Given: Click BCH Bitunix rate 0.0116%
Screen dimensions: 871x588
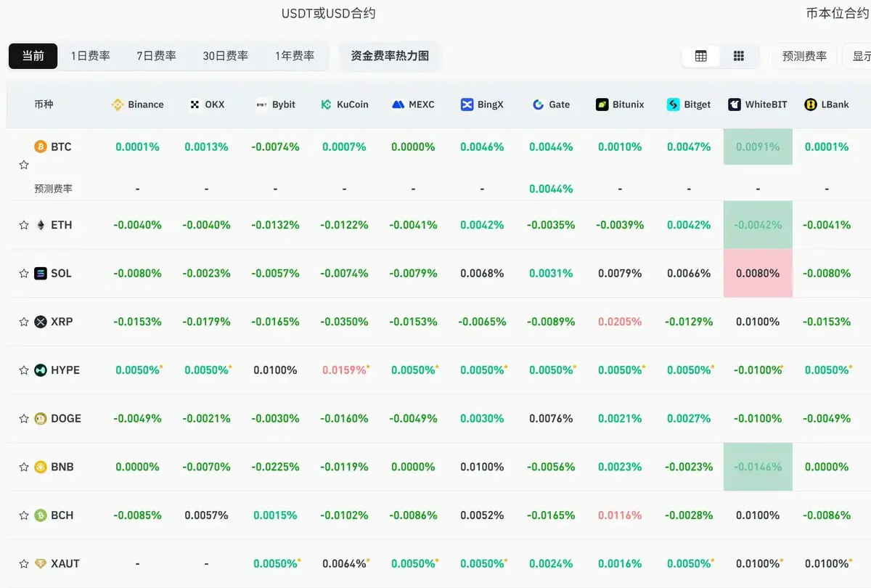Looking at the screenshot, I should click(x=620, y=515).
